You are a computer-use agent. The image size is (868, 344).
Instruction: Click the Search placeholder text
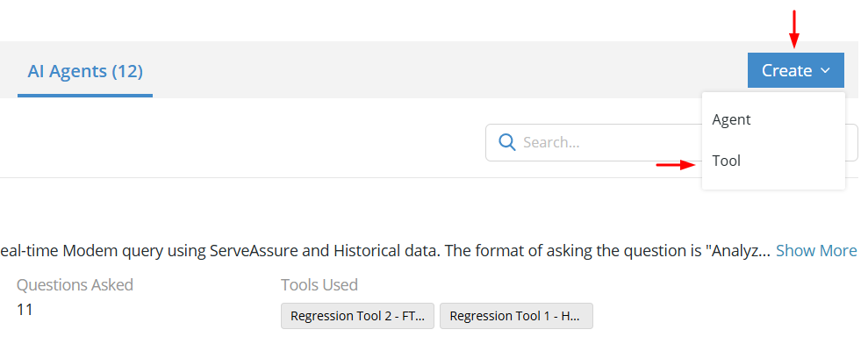point(551,142)
